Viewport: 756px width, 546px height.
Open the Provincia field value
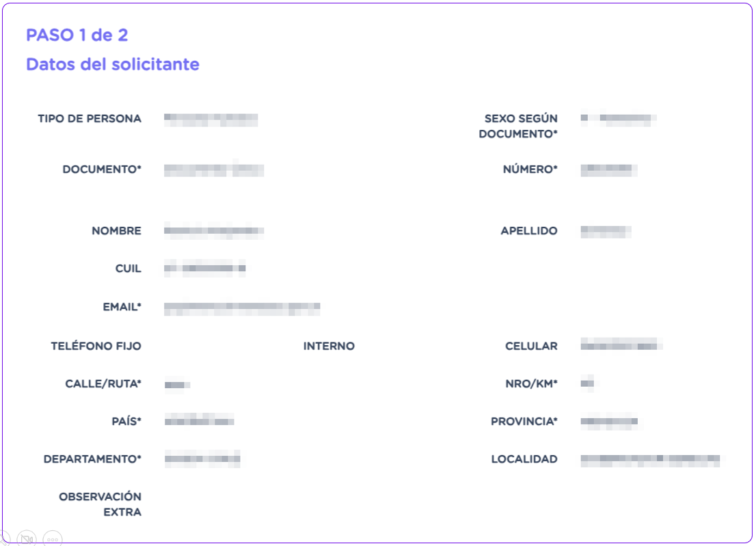(608, 422)
